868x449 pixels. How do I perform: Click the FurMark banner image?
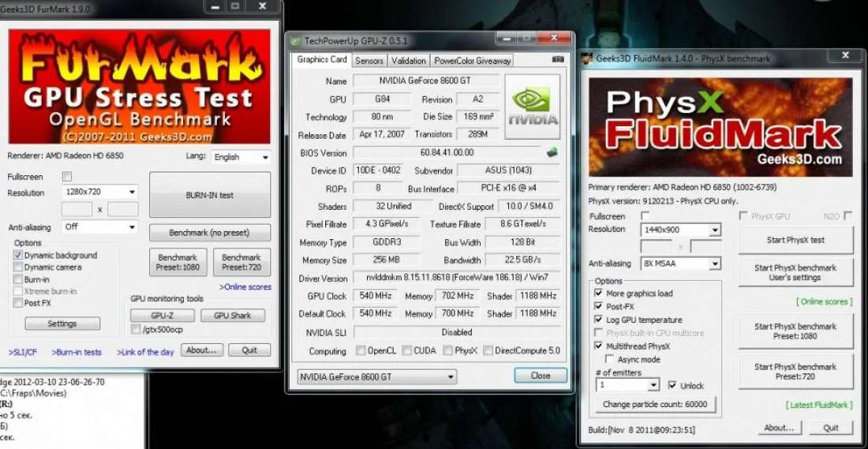pyautogui.click(x=140, y=87)
